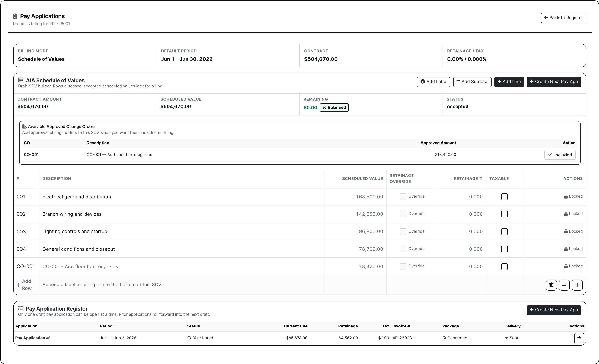Image resolution: width=599 pixels, height=364 pixels.
Task: Click the Jun 1 – Jun 3, 2026 period
Action: click(x=118, y=338)
